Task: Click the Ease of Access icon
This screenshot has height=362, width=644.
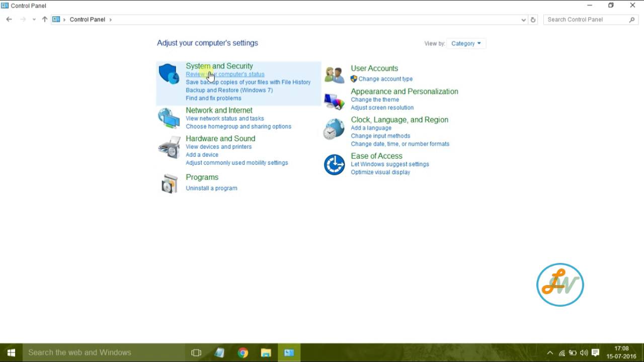Action: [x=334, y=164]
